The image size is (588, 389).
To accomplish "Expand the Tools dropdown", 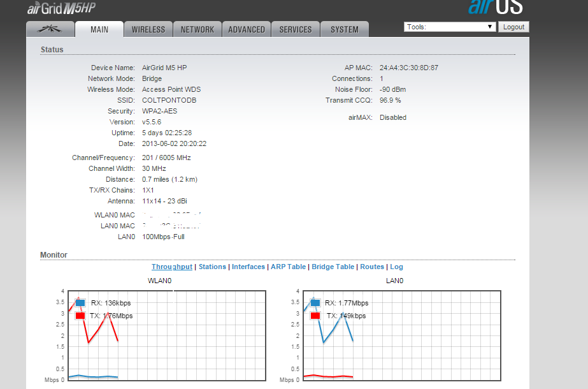I will point(450,27).
